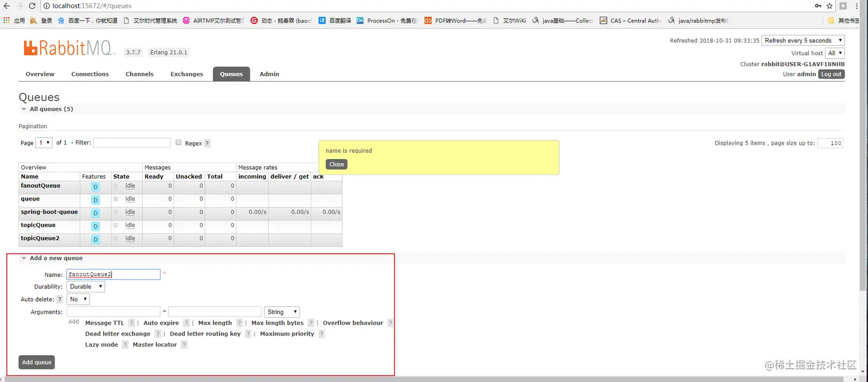Viewport: 868px width, 382px height.
Task: Add the Max length argument
Action: pyautogui.click(x=215, y=323)
